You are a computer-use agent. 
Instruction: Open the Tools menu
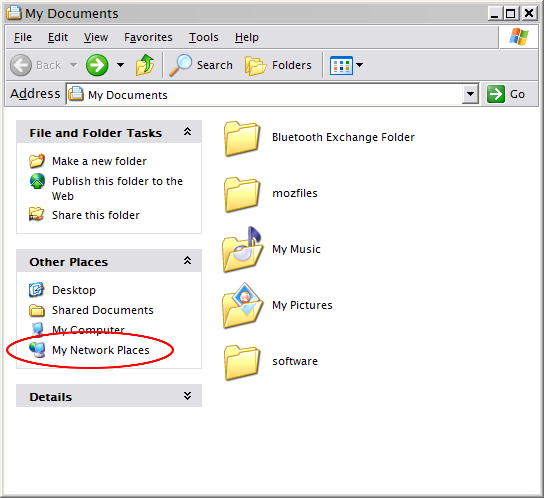[204, 37]
